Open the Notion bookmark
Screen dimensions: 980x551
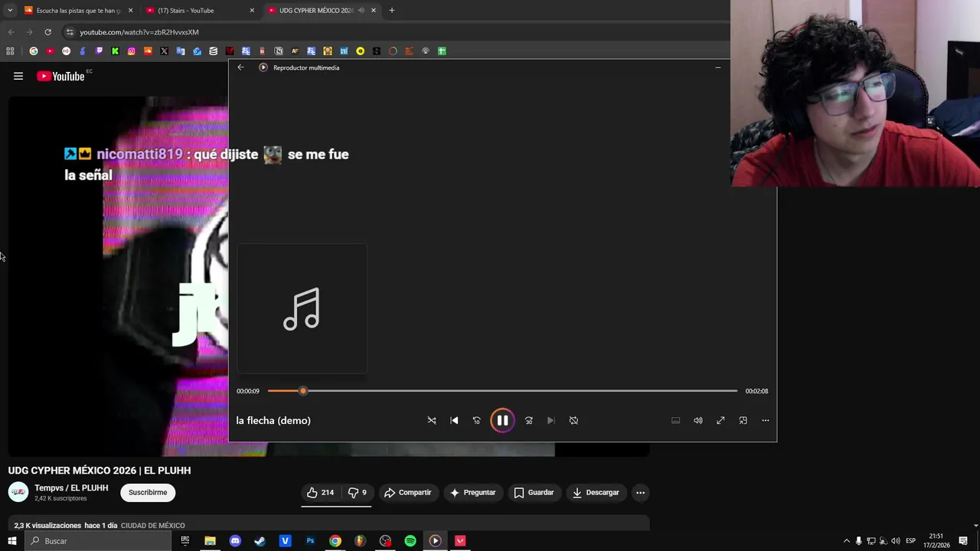(279, 51)
